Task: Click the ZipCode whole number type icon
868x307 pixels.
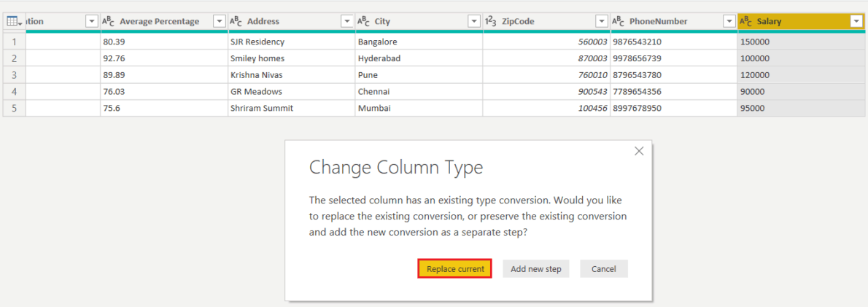Action: click(490, 22)
